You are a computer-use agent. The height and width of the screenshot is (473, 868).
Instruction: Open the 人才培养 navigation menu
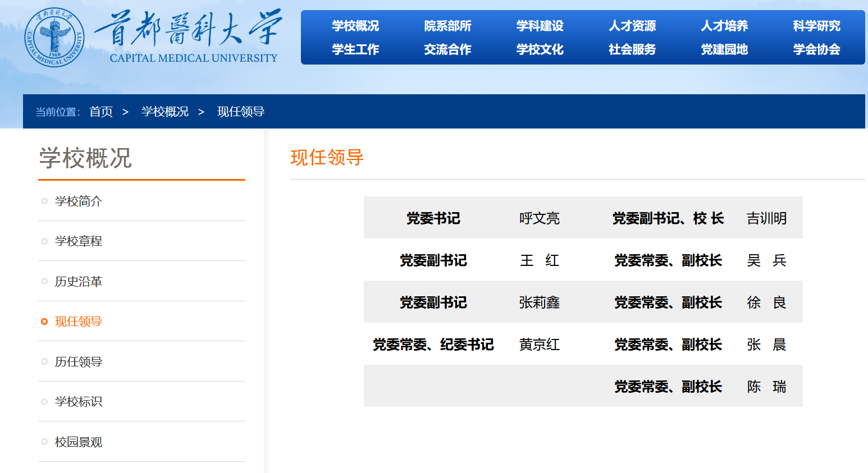click(x=724, y=26)
